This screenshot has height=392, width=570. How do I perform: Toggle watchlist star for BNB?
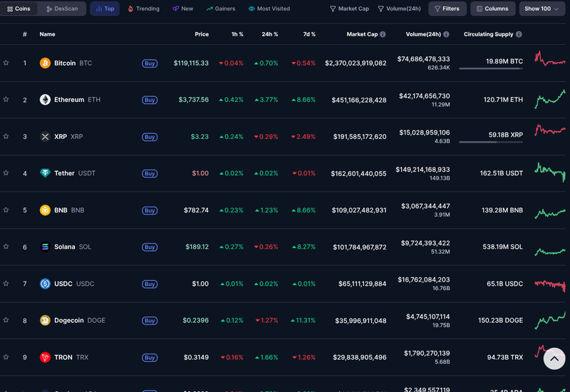pyautogui.click(x=6, y=210)
